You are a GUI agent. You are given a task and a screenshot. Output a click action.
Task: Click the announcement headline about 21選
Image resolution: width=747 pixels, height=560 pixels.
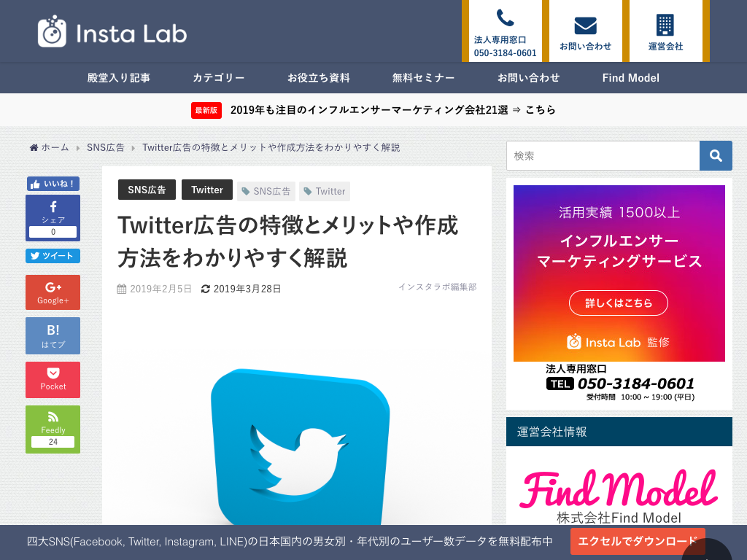click(369, 110)
